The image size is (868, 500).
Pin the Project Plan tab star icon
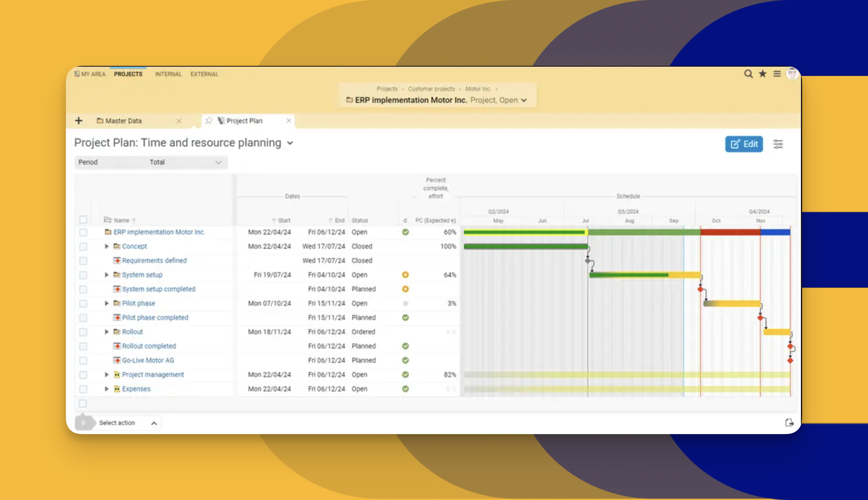point(209,121)
